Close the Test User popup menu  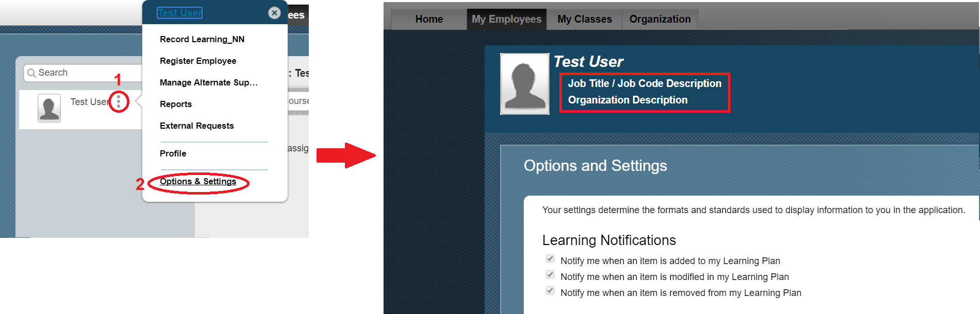coord(274,13)
